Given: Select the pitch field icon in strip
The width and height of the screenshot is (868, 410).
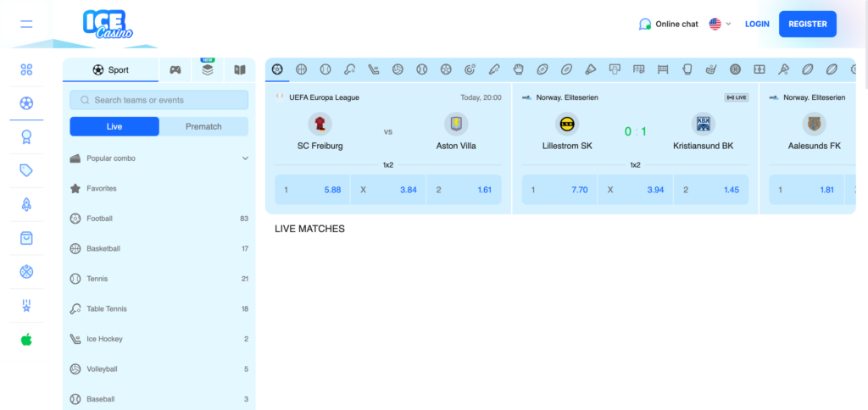Looking at the screenshot, I should pos(759,69).
